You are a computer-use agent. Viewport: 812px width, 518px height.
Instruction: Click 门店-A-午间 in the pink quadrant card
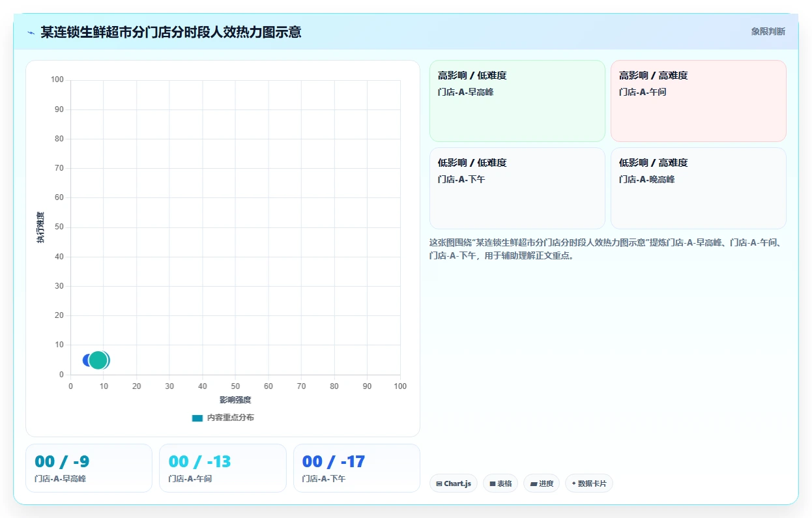pyautogui.click(x=643, y=92)
